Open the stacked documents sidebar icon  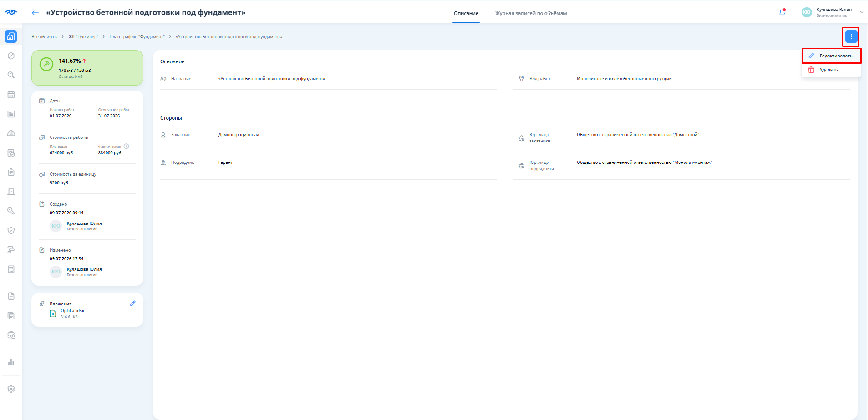tap(11, 316)
